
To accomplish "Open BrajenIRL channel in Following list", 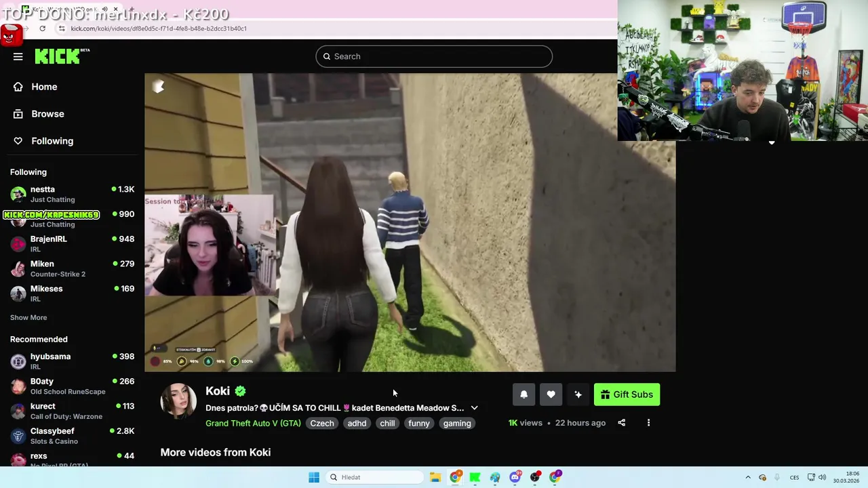I will 72,243.
